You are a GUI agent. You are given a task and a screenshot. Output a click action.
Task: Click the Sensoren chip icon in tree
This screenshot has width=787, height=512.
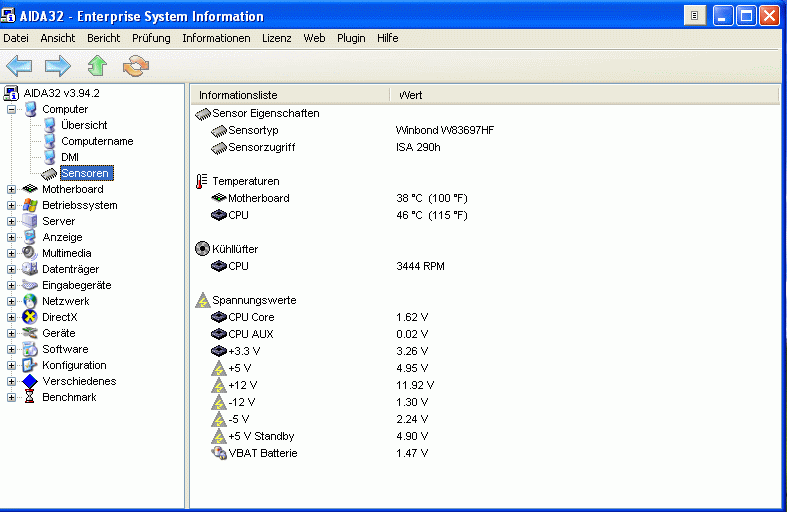49,174
